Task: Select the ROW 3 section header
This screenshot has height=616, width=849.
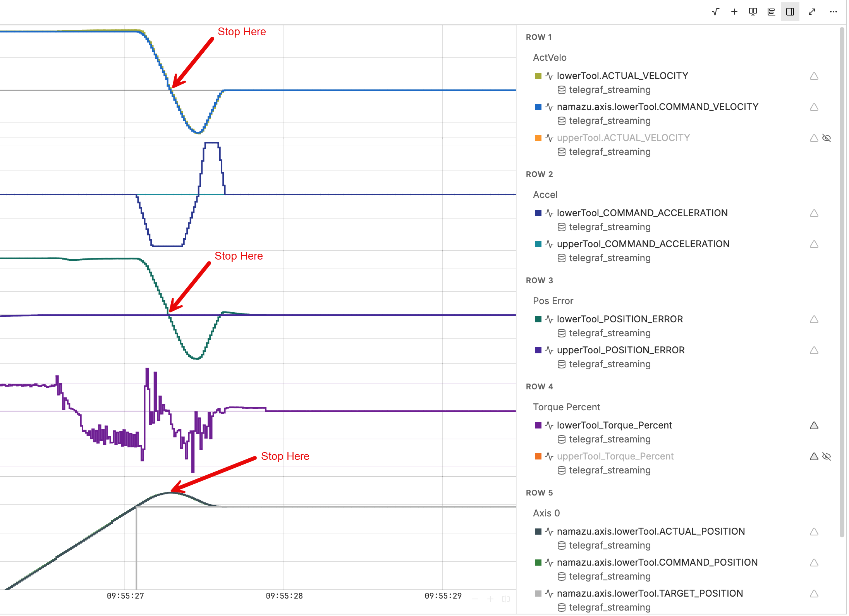Action: coord(539,280)
